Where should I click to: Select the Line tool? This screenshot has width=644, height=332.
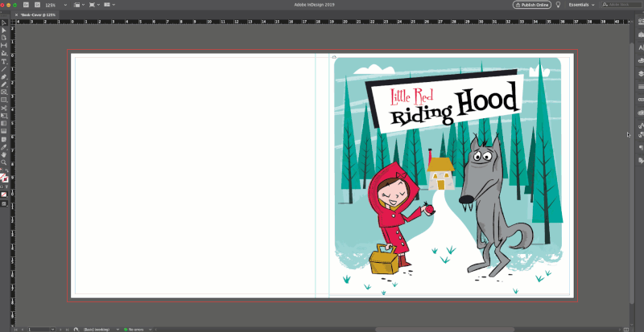point(4,68)
